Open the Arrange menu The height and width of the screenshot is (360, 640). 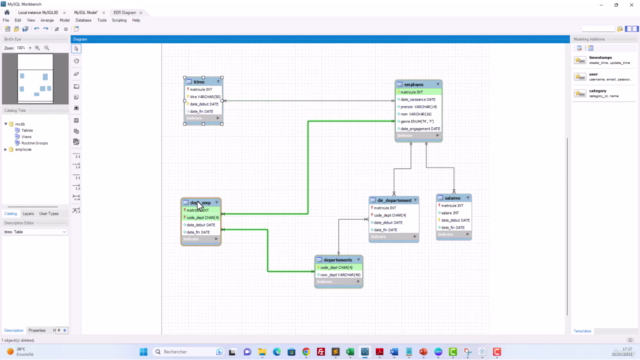tap(47, 20)
